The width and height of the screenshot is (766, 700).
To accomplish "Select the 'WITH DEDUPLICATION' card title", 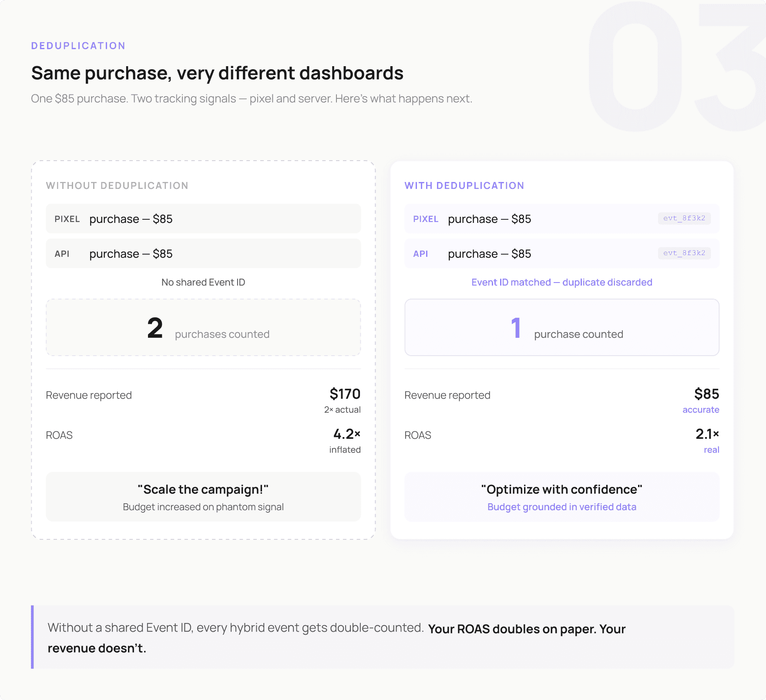I will (x=464, y=185).
